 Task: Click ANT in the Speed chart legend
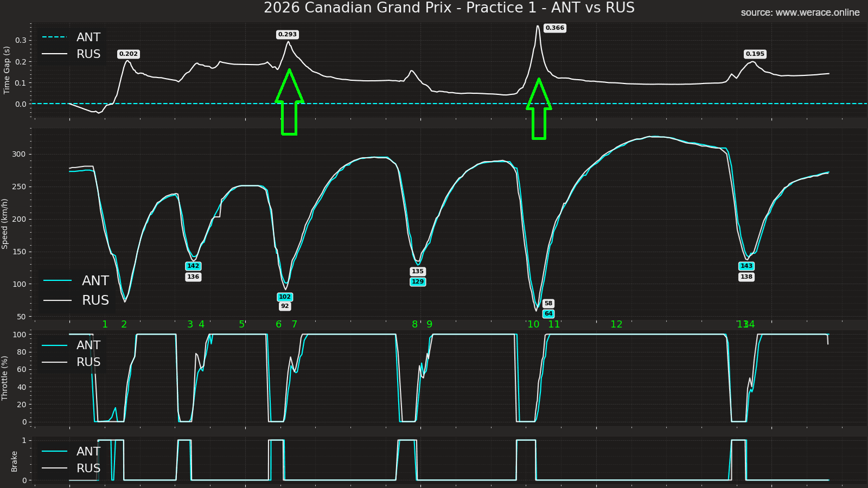pos(95,280)
